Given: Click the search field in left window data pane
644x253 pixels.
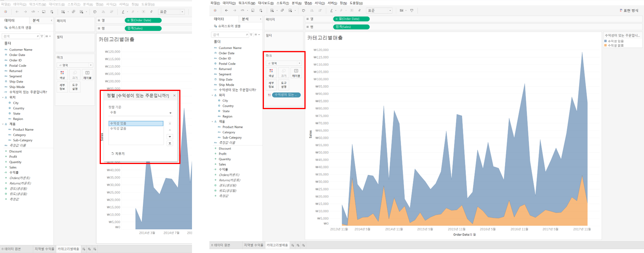Looking at the screenshot, I should coord(21,36).
